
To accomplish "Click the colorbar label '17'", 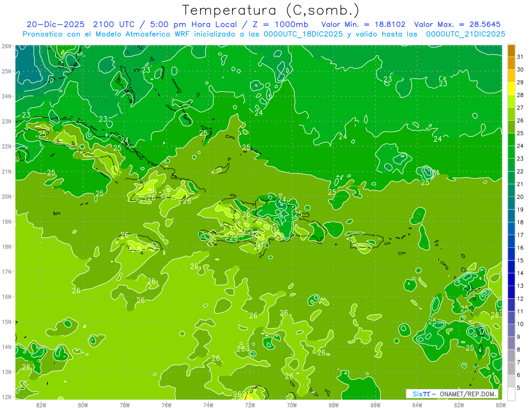I will coord(520,235).
